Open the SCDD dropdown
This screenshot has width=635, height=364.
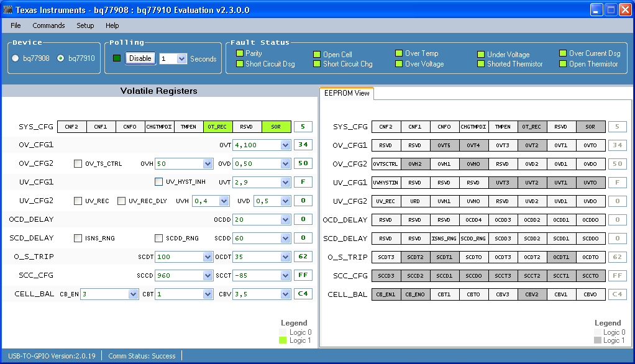coord(286,238)
